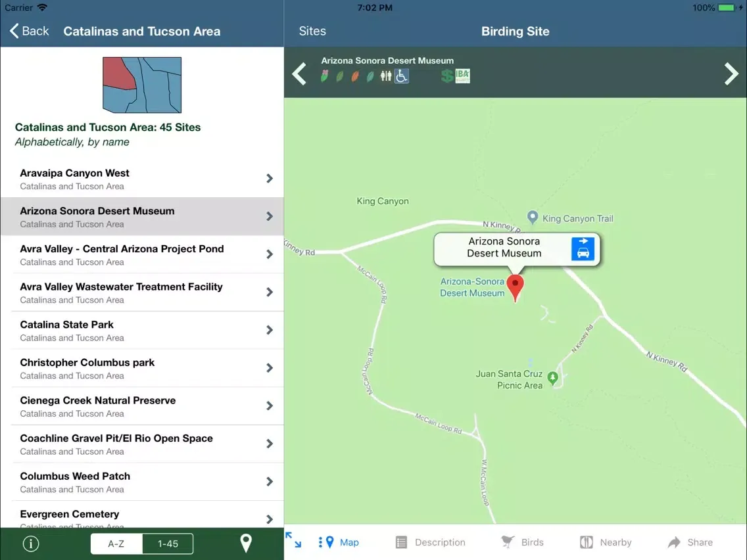Switch to the Birds tab
This screenshot has height=560, width=747.
pos(523,542)
